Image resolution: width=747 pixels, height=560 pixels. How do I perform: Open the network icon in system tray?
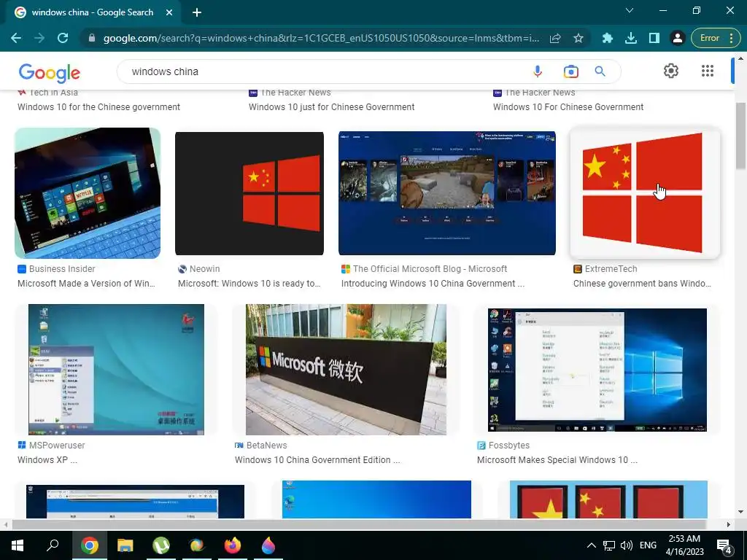pyautogui.click(x=609, y=545)
